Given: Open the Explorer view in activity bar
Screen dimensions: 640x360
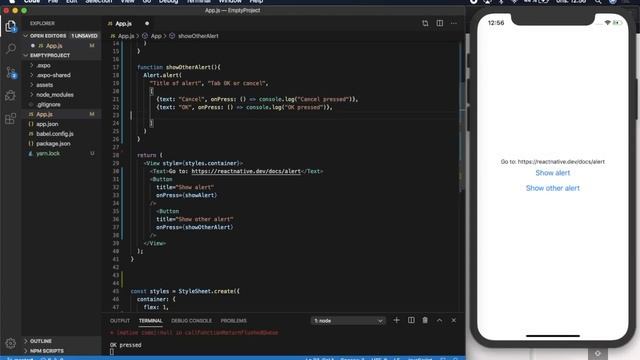Looking at the screenshot, I should click(11, 26).
